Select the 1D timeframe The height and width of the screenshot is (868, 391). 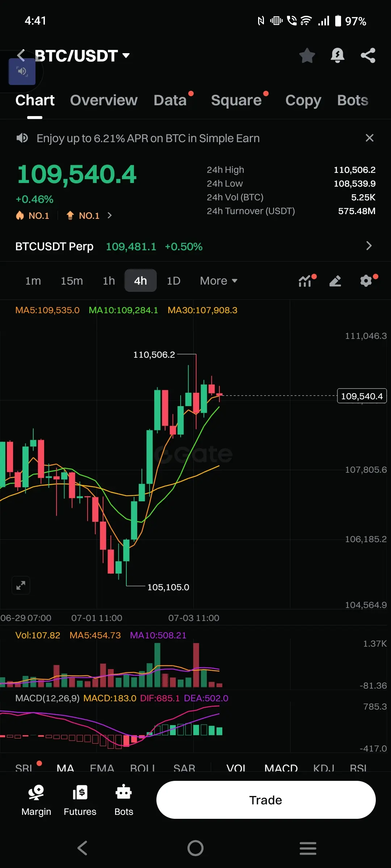point(173,281)
